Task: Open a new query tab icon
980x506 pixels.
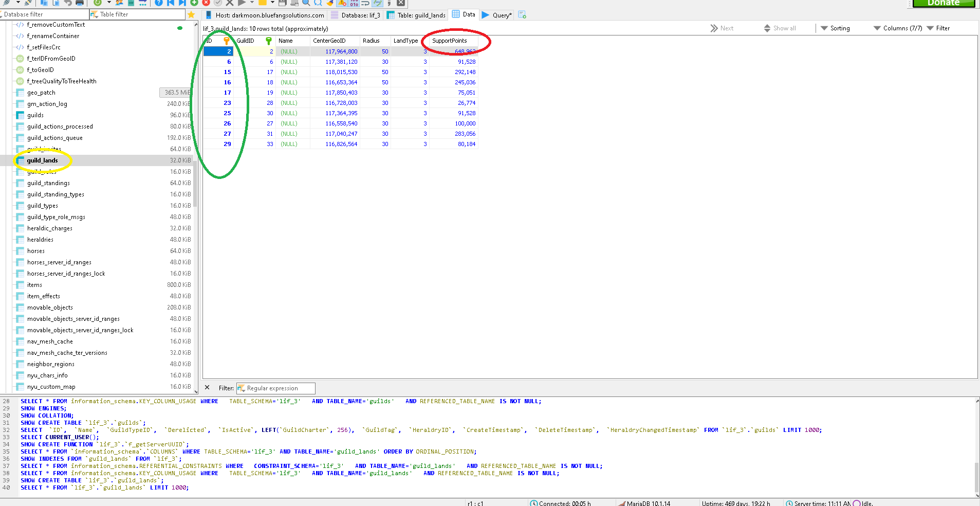Action: click(x=522, y=15)
